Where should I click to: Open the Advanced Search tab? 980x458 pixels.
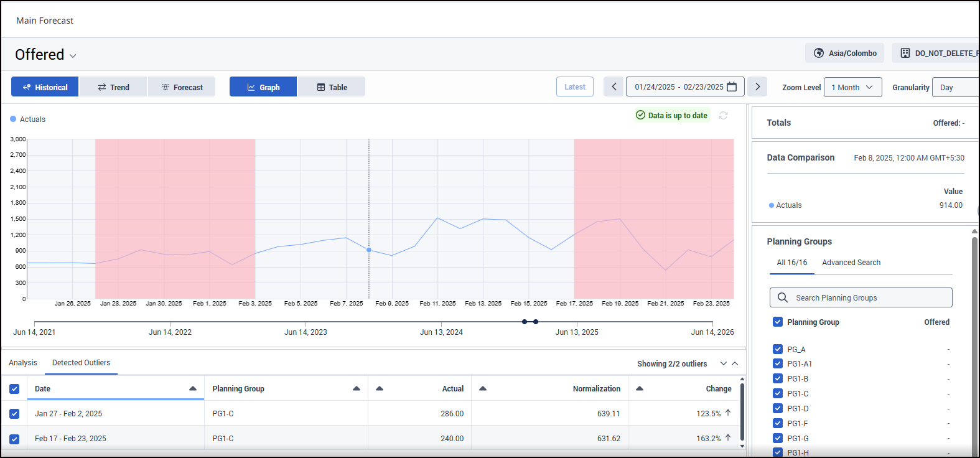tap(851, 263)
